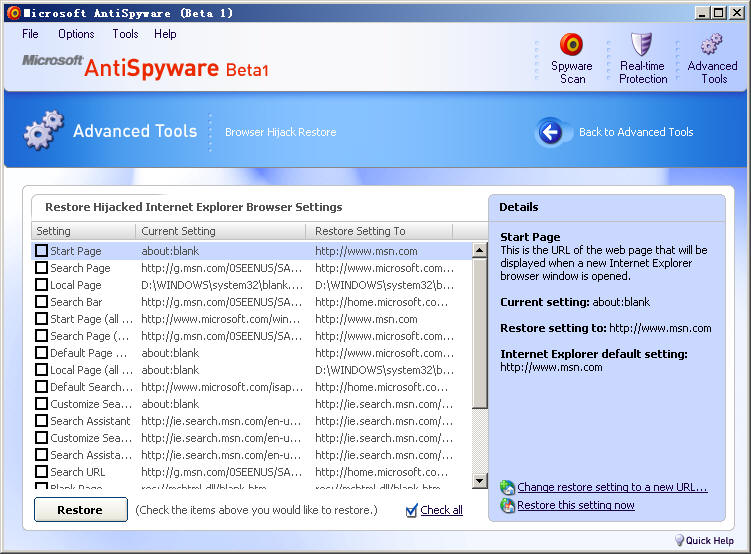Click the globe icon beside Change restore setting
The image size is (751, 554).
click(x=507, y=487)
